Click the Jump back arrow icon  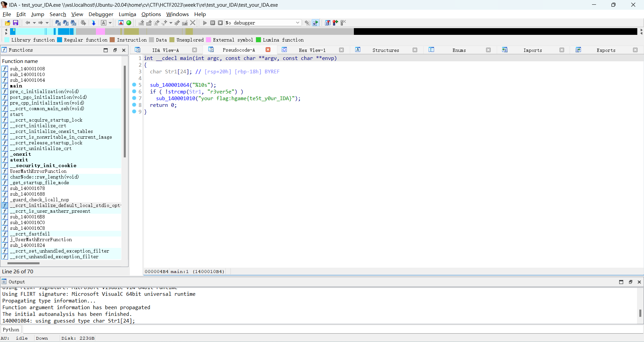pos(28,23)
